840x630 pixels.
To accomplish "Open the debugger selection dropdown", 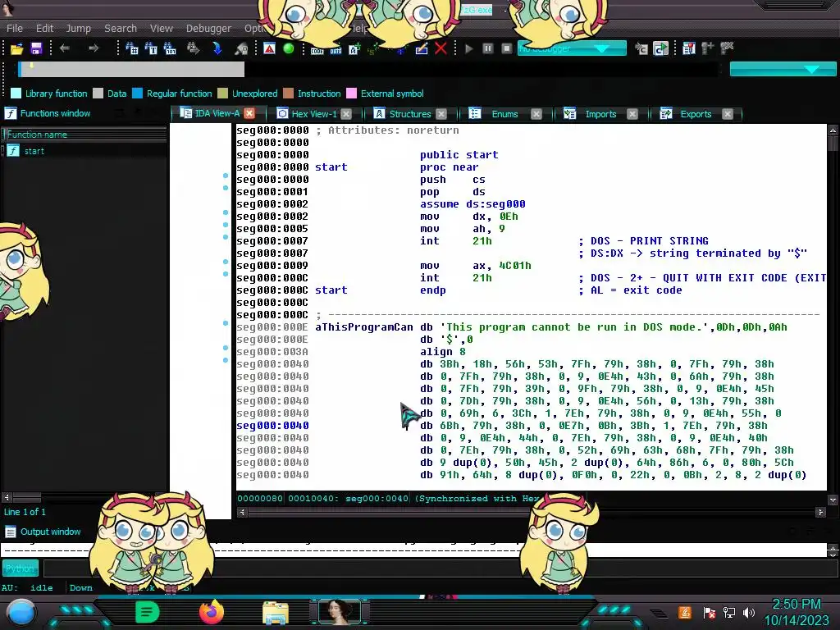I will [x=572, y=48].
